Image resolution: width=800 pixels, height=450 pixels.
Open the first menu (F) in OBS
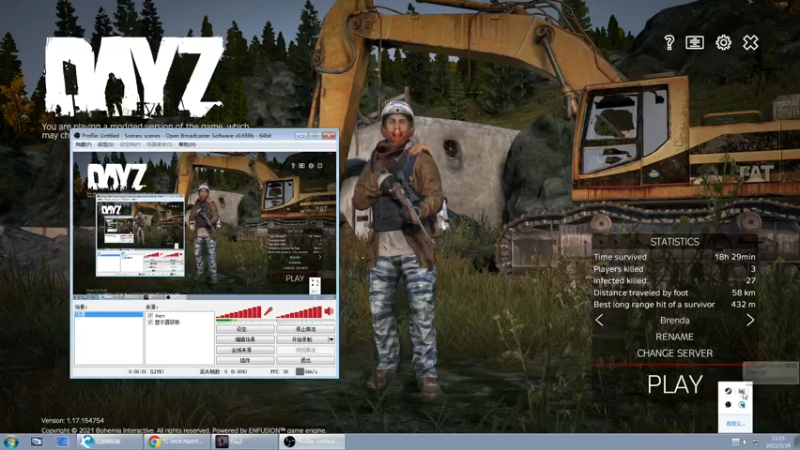click(x=84, y=145)
